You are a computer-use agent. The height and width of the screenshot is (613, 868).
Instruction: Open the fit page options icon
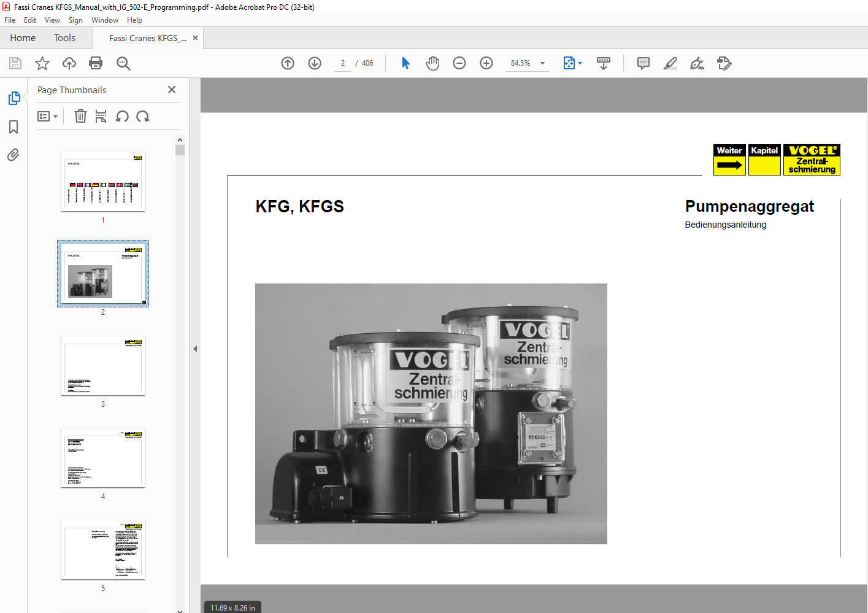[x=572, y=63]
